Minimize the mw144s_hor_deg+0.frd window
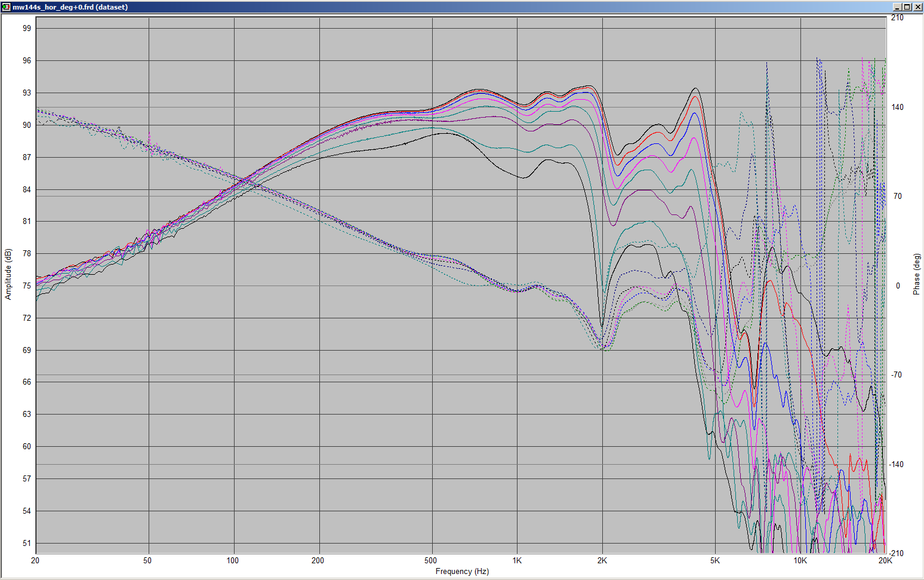The image size is (924, 580). (x=897, y=7)
